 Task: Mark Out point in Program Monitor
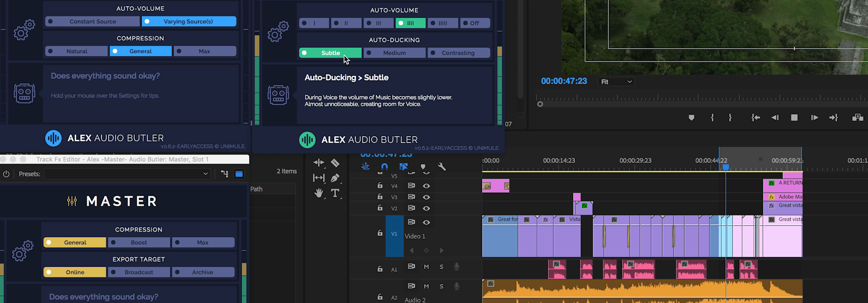(x=730, y=118)
